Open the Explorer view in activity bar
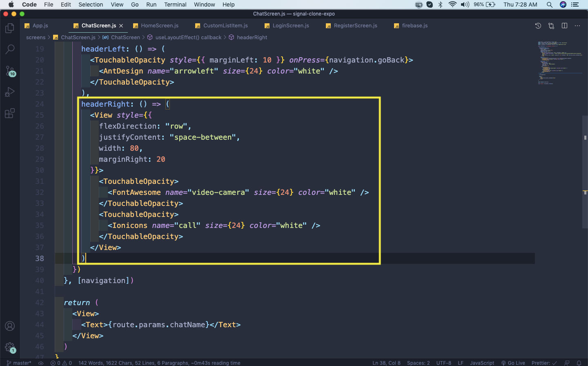 tap(10, 28)
